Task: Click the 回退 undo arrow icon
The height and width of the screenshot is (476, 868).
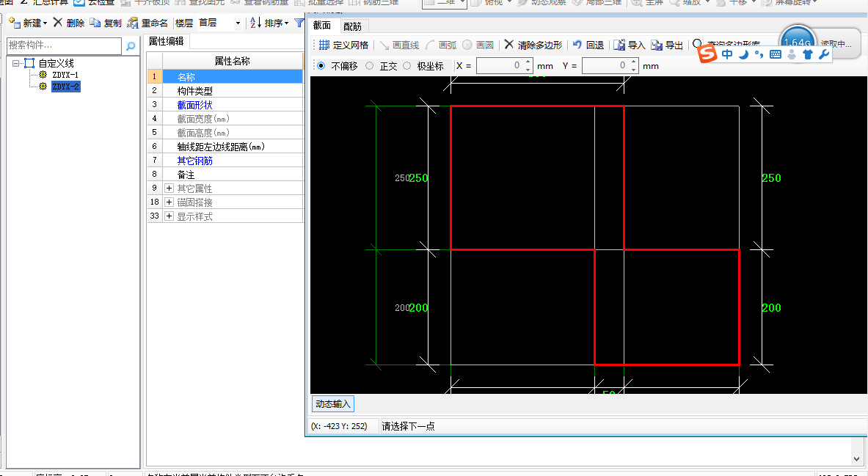Action: pyautogui.click(x=577, y=44)
